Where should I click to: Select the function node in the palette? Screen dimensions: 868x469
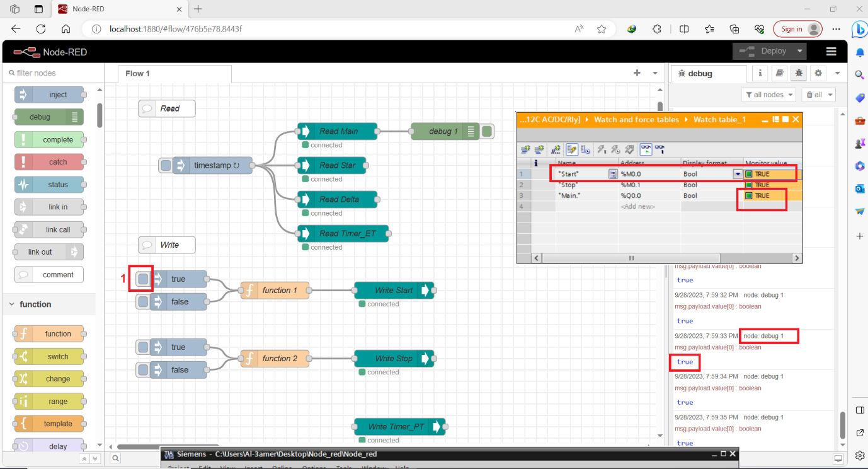pos(49,333)
